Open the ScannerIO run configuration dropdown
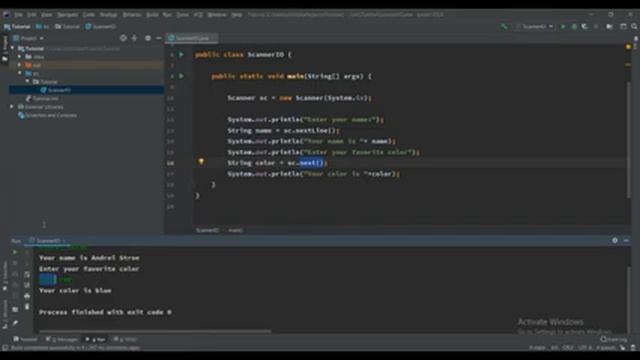The height and width of the screenshot is (360, 640). 536,27
